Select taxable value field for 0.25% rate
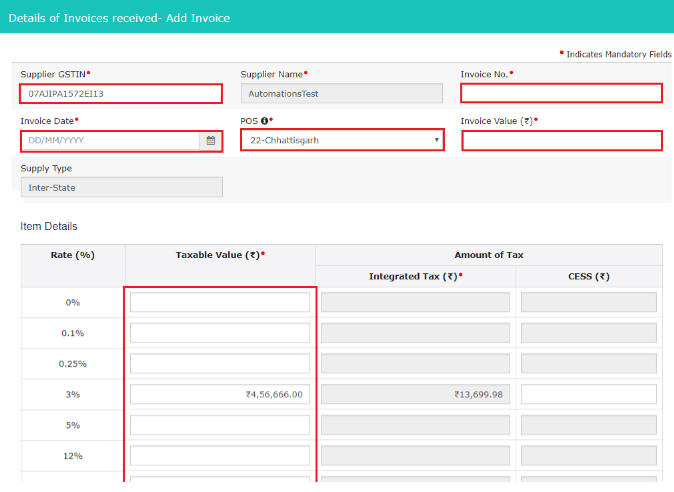This screenshot has width=674, height=492. [x=220, y=364]
